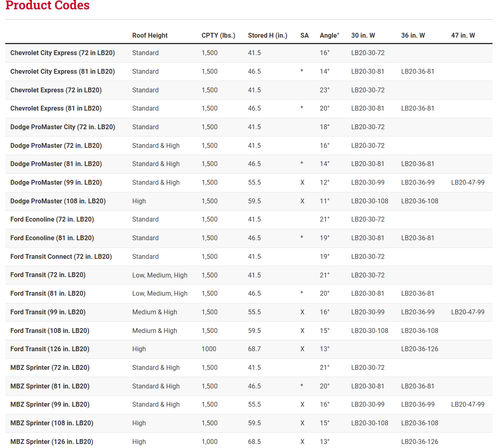Click Low, Medium, High in Ford Transit 72 row

point(160,275)
